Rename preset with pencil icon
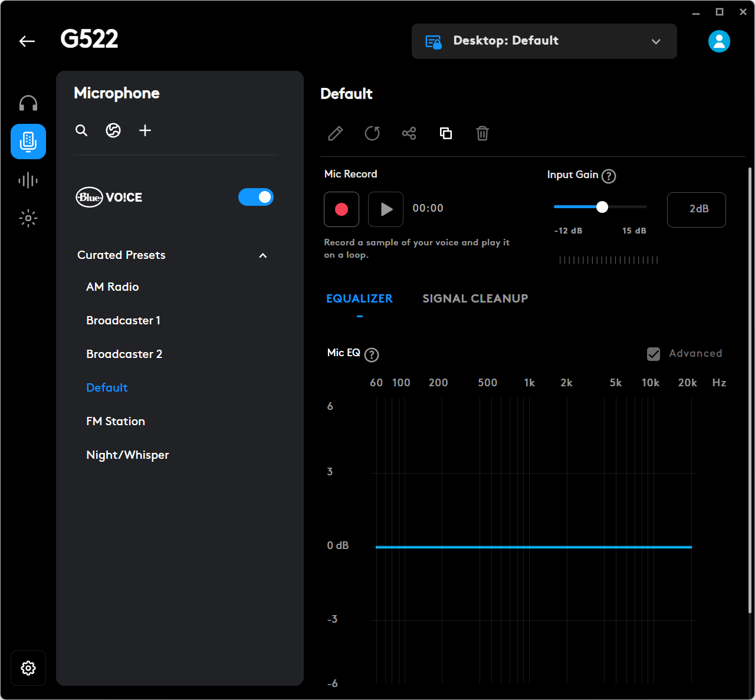 336,133
